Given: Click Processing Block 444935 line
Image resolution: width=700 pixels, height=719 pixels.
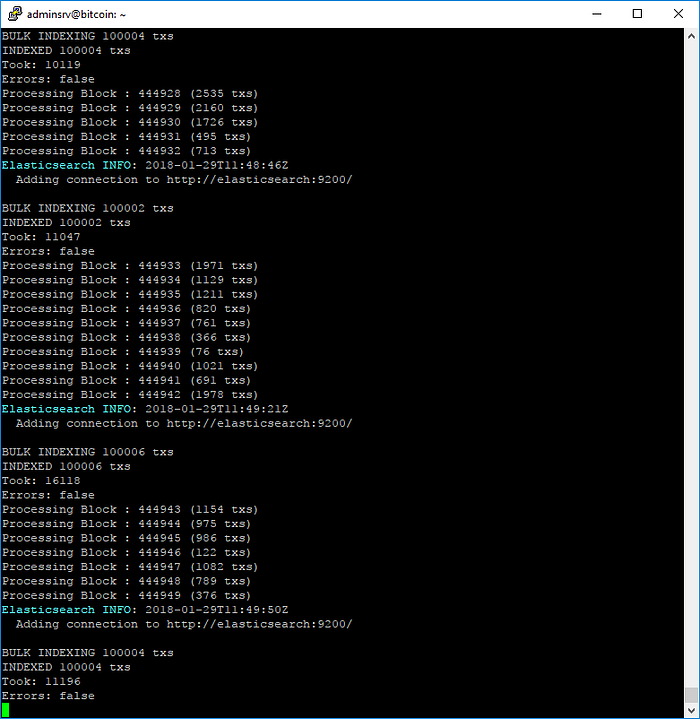Looking at the screenshot, I should pyautogui.click(x=130, y=294).
